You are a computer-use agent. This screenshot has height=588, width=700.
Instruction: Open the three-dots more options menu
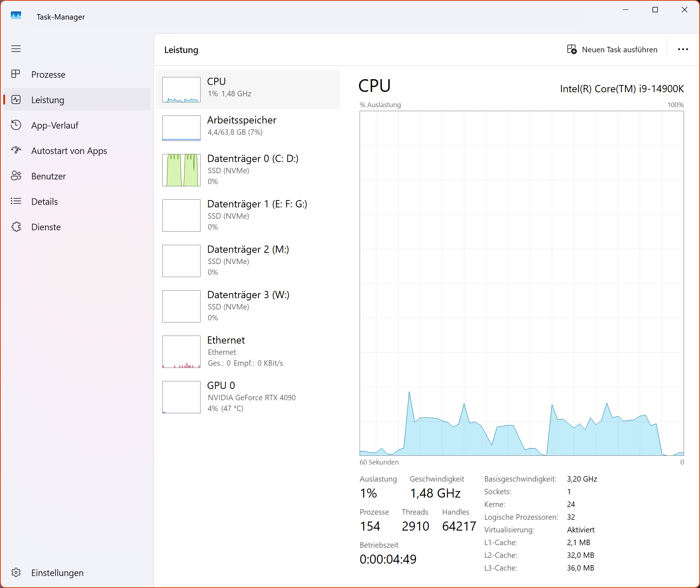pyautogui.click(x=683, y=49)
